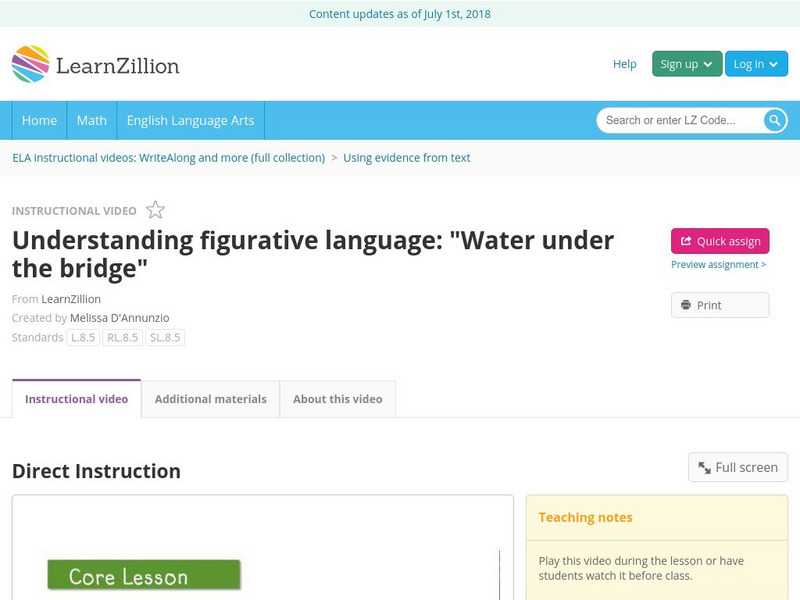
Task: Switch to the About this video tab
Action: click(338, 399)
